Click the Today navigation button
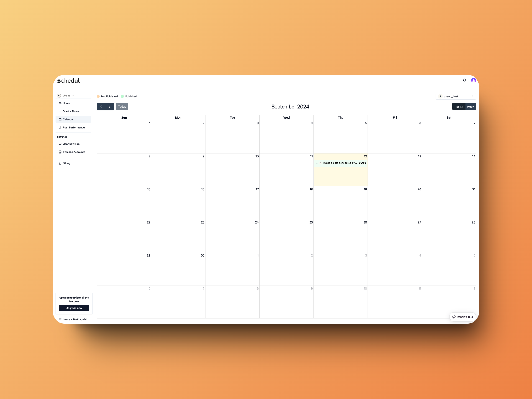 pos(122,106)
